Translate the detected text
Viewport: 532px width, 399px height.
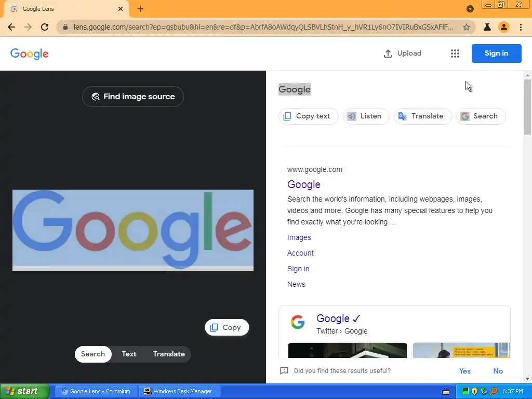point(422,116)
